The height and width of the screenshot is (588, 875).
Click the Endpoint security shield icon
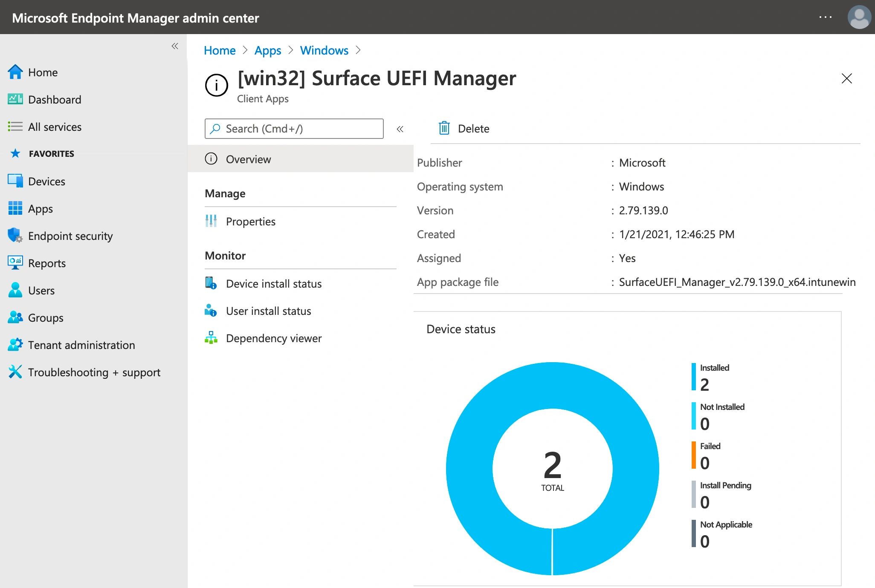(15, 235)
